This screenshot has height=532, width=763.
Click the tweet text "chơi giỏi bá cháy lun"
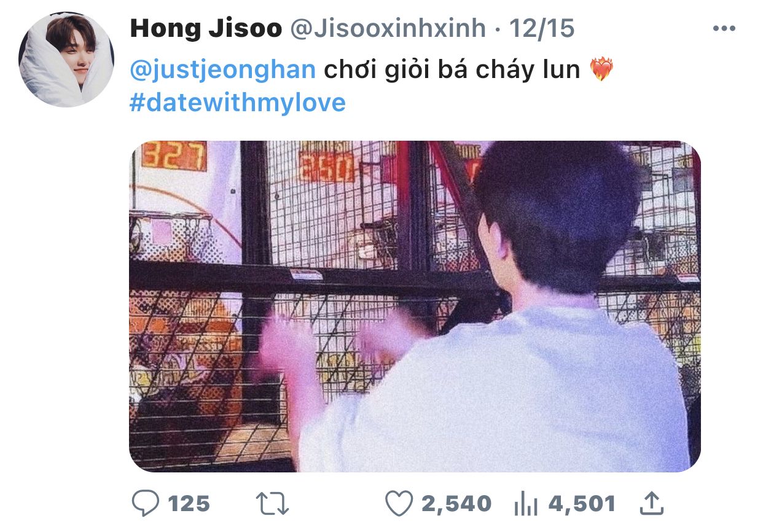click(x=452, y=70)
